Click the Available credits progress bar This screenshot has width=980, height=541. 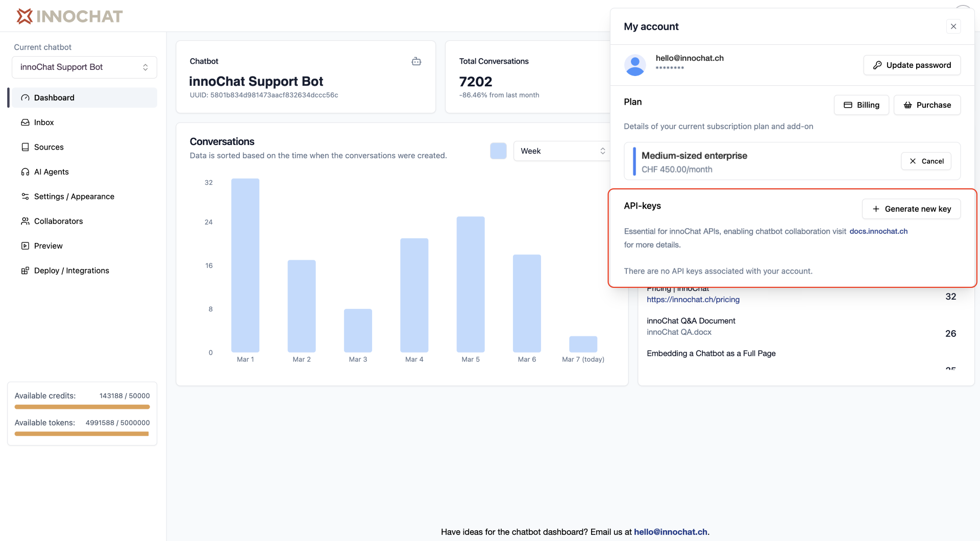click(82, 407)
